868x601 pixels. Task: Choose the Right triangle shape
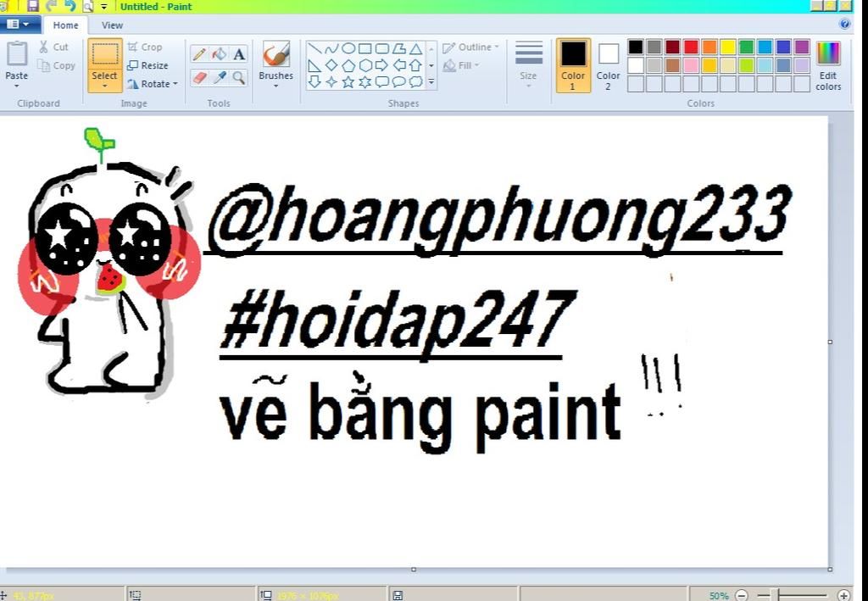(x=314, y=66)
